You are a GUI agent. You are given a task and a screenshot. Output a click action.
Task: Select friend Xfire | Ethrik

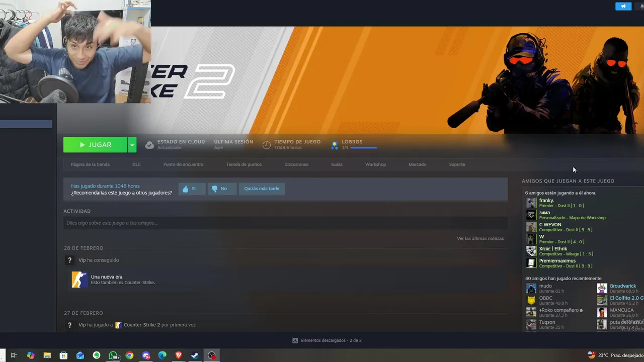point(553,249)
